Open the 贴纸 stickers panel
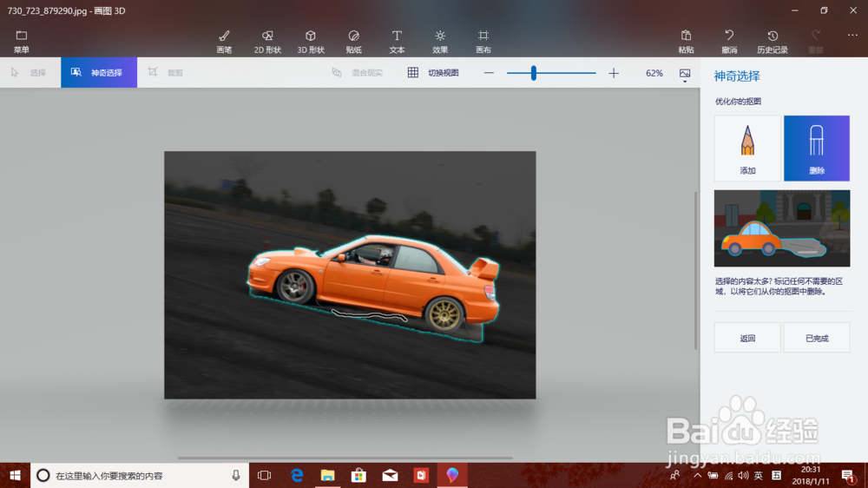Viewport: 868px width, 488px height. 354,42
